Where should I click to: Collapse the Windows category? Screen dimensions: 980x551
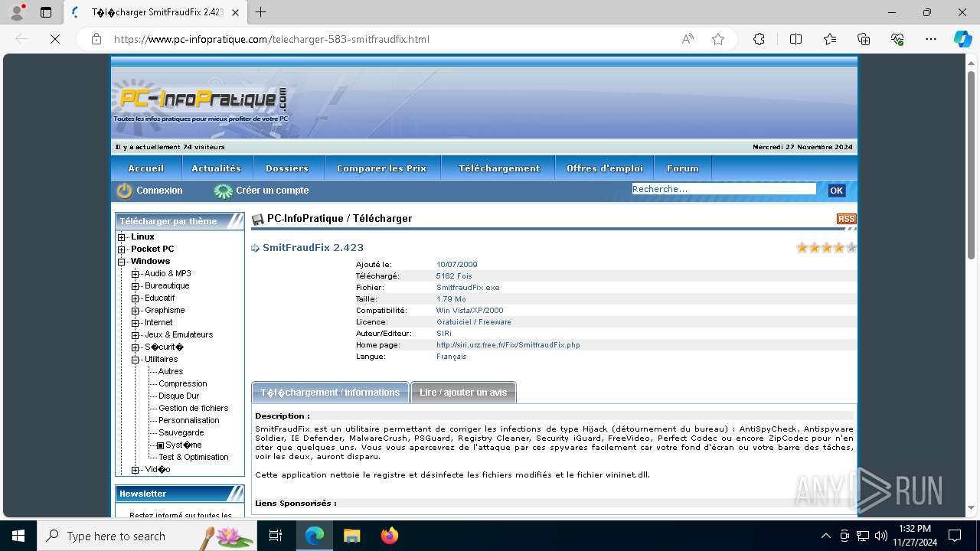(121, 262)
